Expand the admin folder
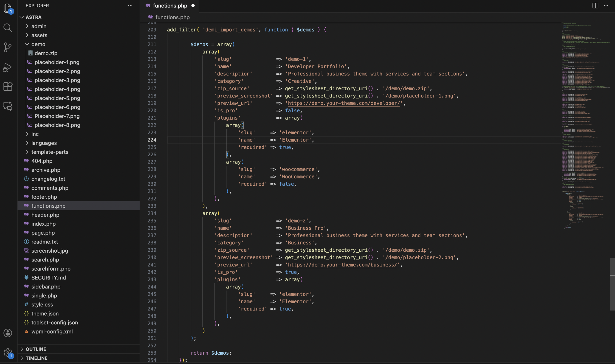Image resolution: width=615 pixels, height=364 pixels. tap(27, 26)
